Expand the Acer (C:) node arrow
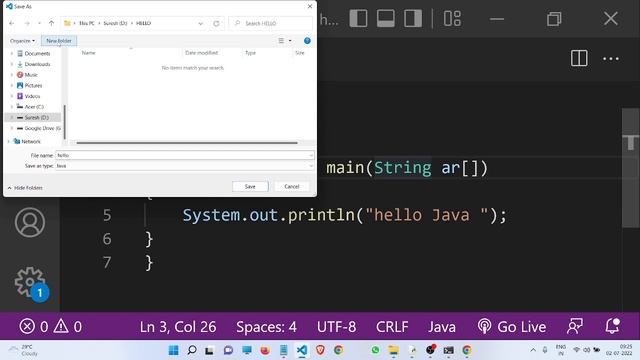Screen dimensions: 640x360 point(12,107)
